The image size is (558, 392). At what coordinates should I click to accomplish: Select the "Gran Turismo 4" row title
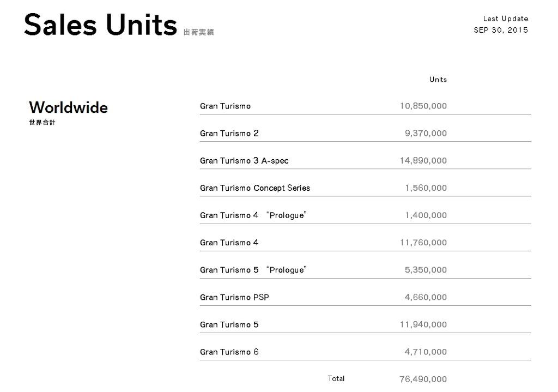229,243
